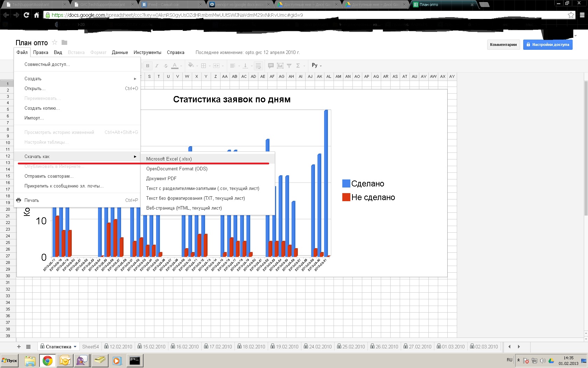Toggle text wrapping in toolbar
This screenshot has height=368, width=588.
coord(258,66)
